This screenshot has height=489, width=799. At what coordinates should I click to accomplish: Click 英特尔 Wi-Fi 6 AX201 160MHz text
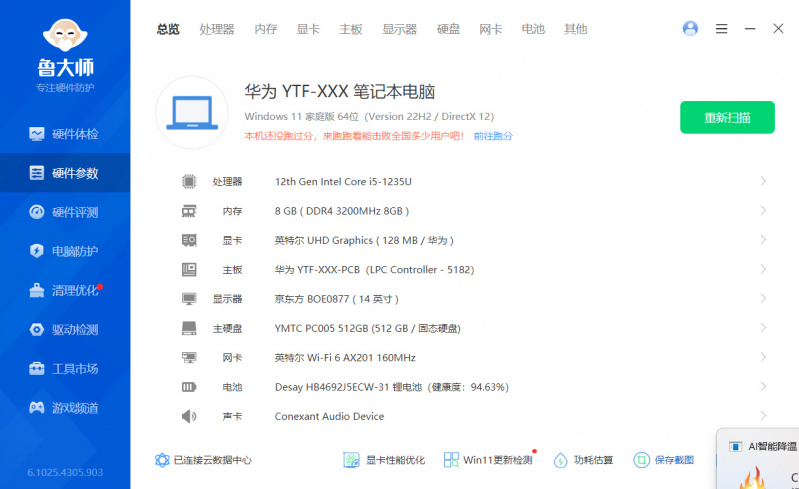345,358
